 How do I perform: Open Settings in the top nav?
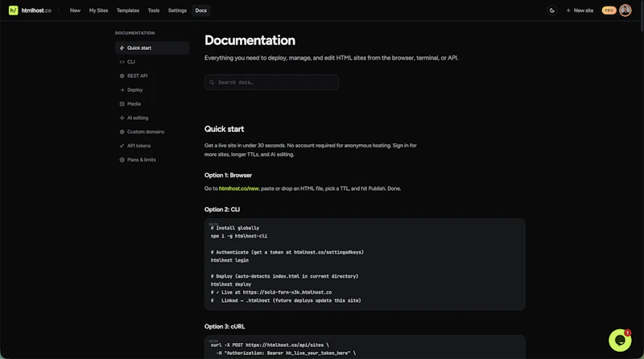coord(177,10)
